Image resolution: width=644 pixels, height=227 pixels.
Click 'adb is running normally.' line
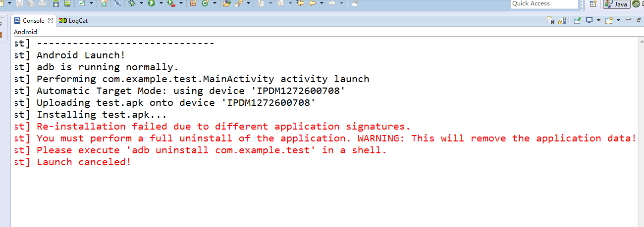point(107,67)
